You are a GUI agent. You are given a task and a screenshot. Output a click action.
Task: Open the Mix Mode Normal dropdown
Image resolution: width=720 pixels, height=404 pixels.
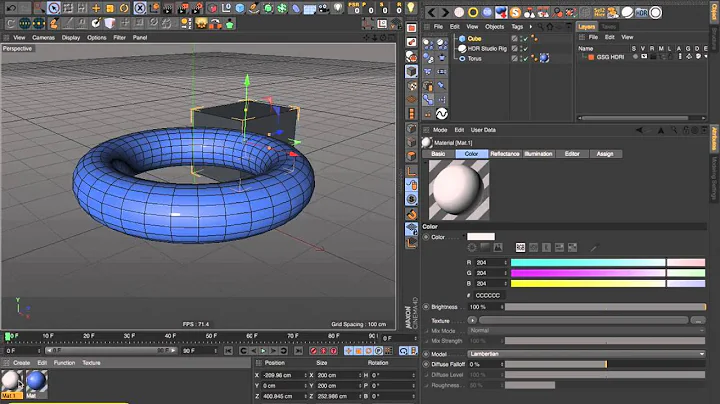pyautogui.click(x=586, y=330)
